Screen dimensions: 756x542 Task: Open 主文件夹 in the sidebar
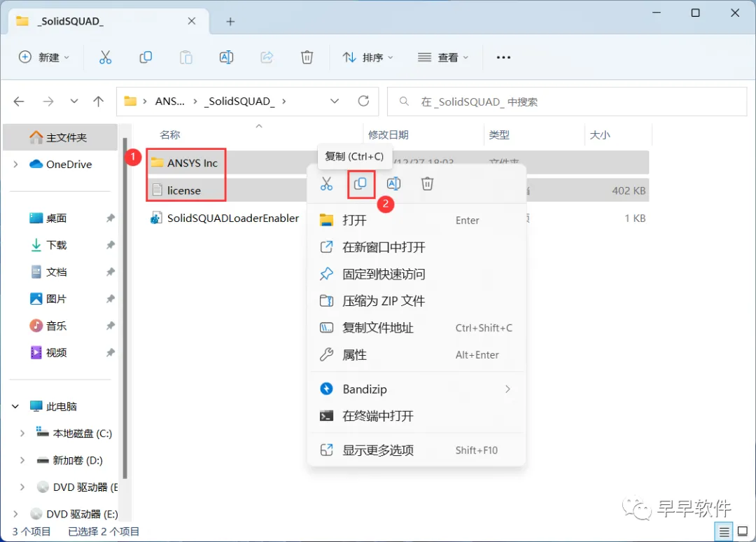(x=60, y=137)
